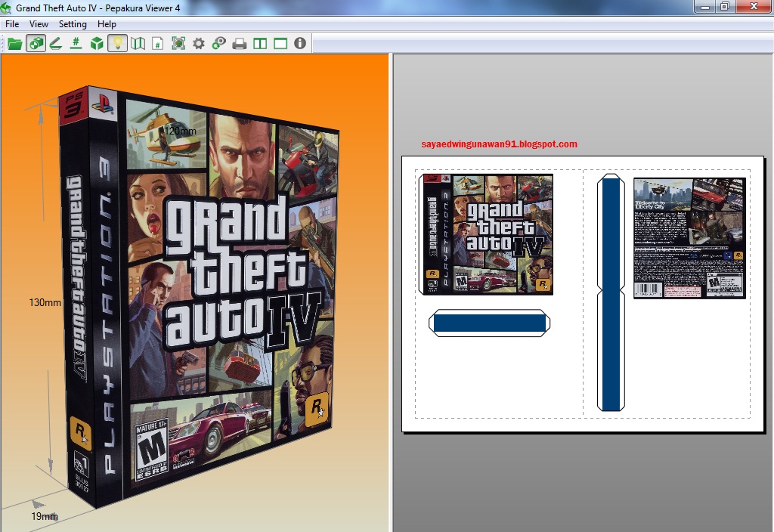Check corresponding faces with the link icon
This screenshot has height=532, width=774.
pos(218,43)
